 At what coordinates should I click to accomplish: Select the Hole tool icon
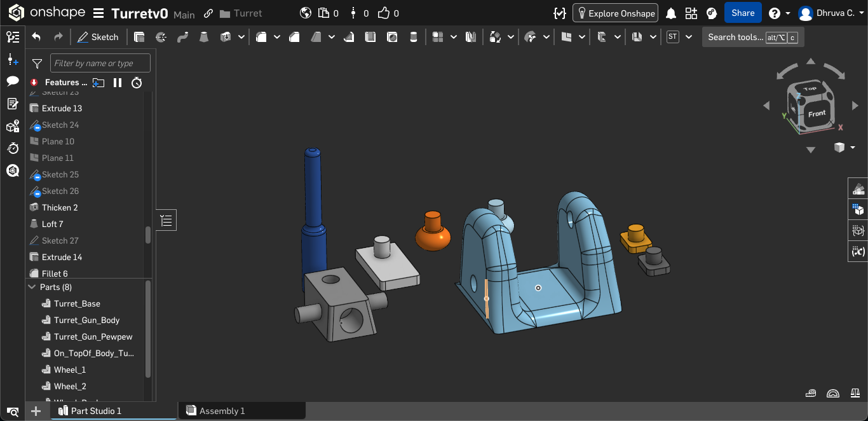tap(392, 37)
